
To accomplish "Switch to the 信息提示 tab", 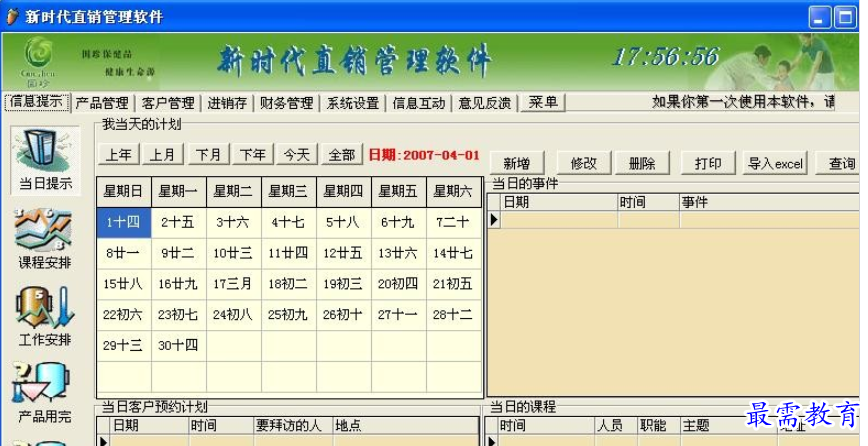I will click(x=37, y=102).
